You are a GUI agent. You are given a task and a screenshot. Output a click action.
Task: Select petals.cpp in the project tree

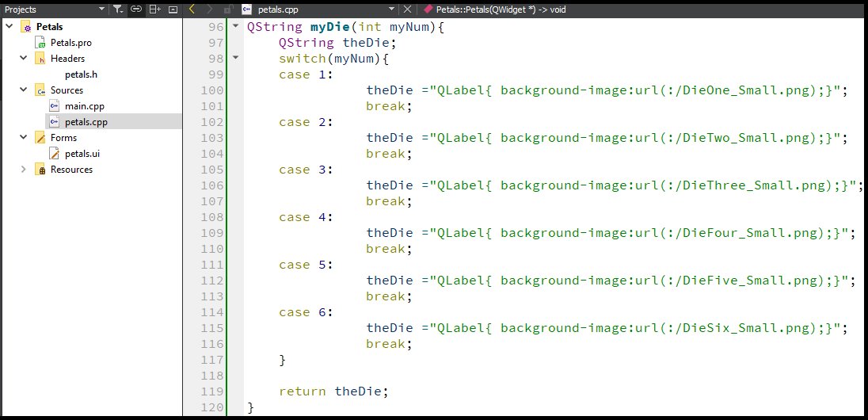[x=86, y=122]
